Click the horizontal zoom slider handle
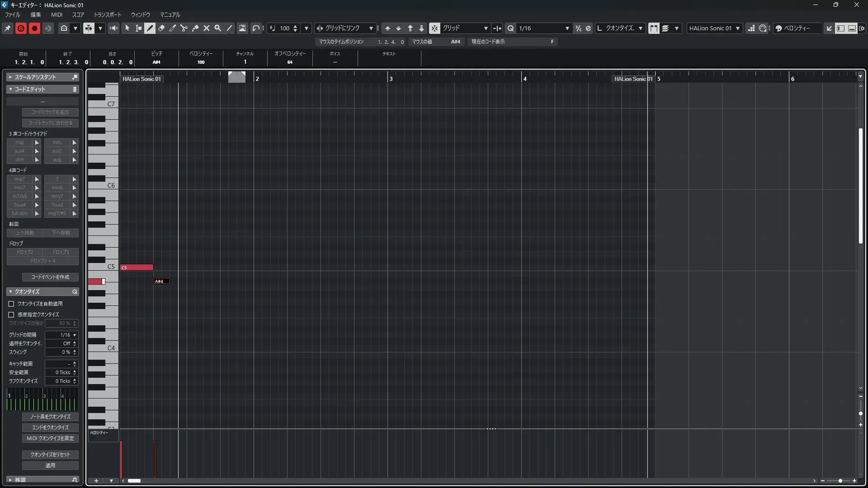Screen dimensions: 868x488 [840, 481]
